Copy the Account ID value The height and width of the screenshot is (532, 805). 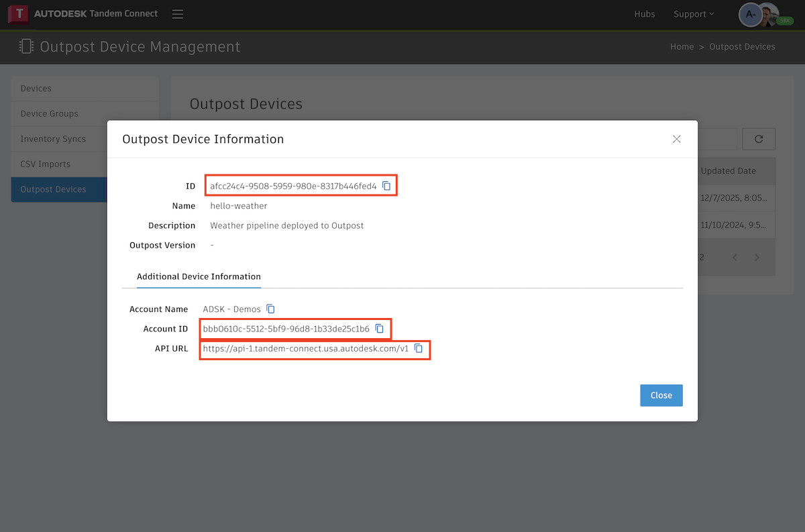coord(379,329)
